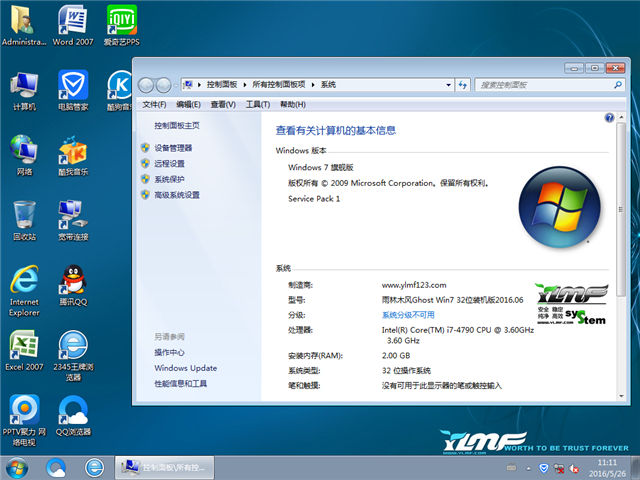The image size is (640, 480).
Task: Open the 文件(F) menu
Action: (x=154, y=104)
